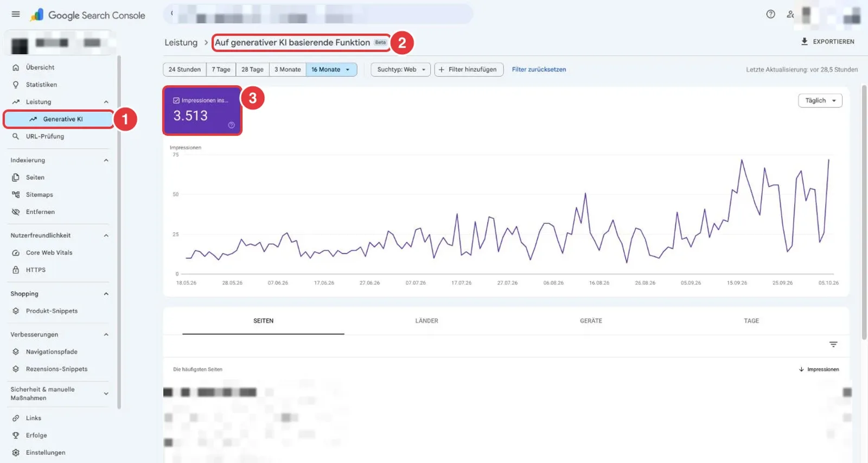Viewport: 868px width, 463px height.
Task: Click the main page vertical scrollbar
Action: (x=864, y=212)
